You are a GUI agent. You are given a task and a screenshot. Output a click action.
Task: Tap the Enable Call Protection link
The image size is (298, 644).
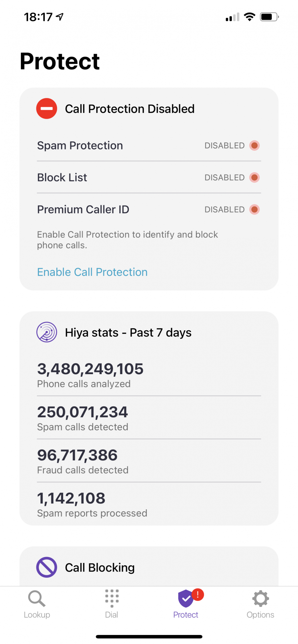click(x=92, y=272)
